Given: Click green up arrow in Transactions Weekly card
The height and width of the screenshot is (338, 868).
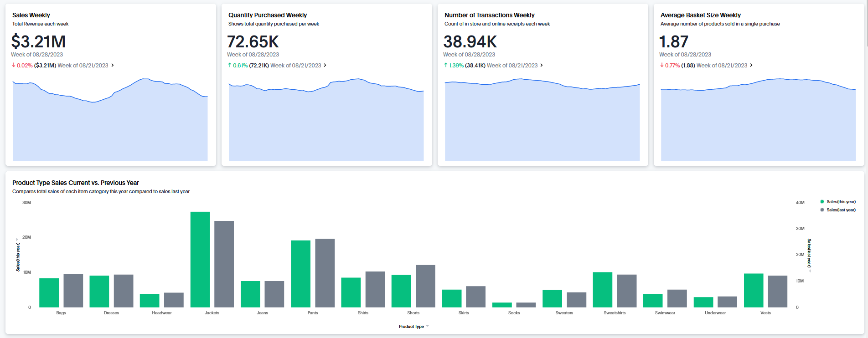Looking at the screenshot, I should tap(446, 65).
